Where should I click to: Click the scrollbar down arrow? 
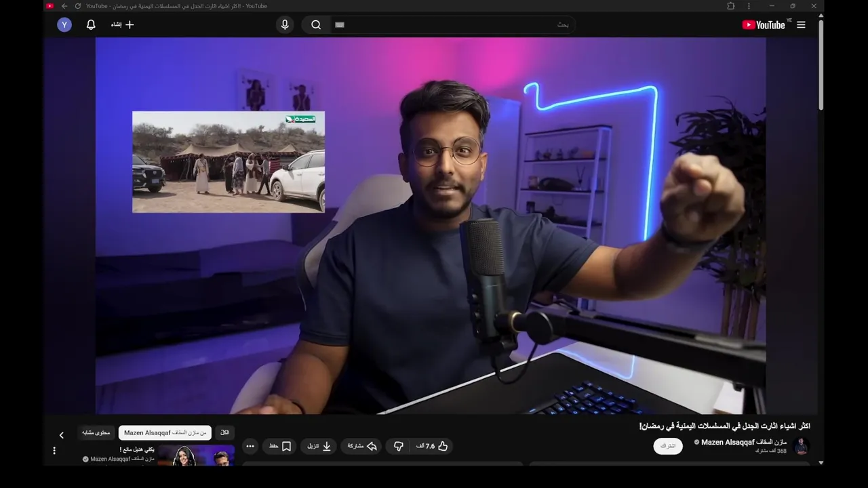point(821,463)
